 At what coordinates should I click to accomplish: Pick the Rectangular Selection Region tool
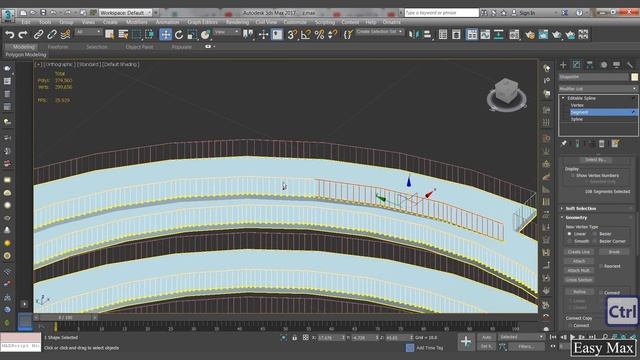137,35
